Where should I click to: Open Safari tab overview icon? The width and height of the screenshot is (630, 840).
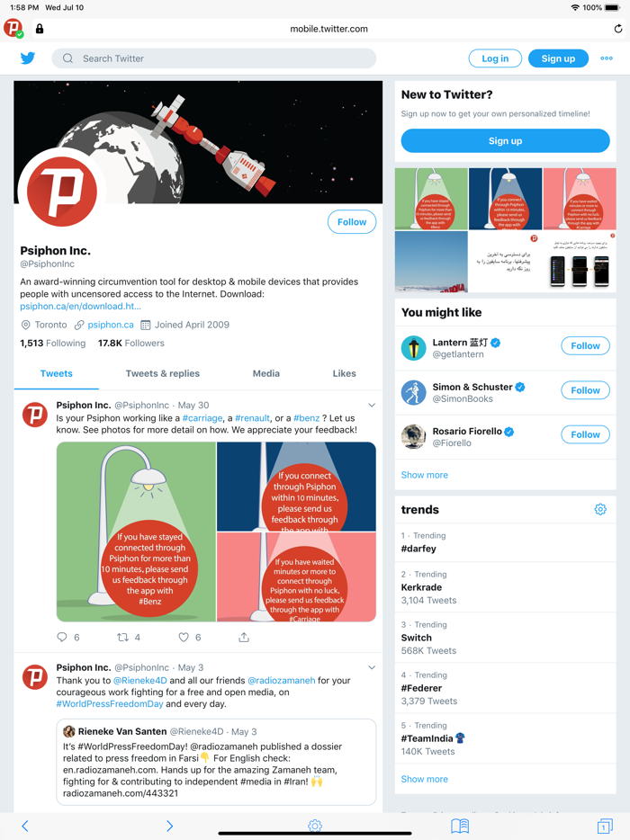point(604,825)
